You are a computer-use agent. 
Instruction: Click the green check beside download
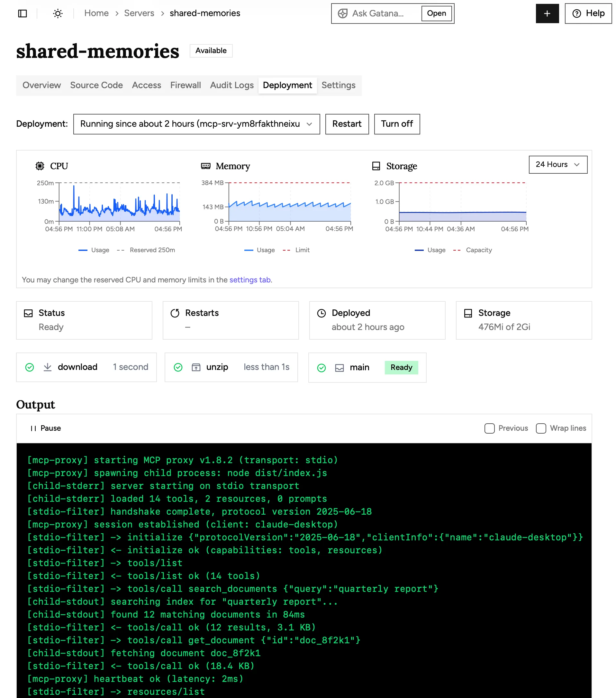pyautogui.click(x=30, y=367)
